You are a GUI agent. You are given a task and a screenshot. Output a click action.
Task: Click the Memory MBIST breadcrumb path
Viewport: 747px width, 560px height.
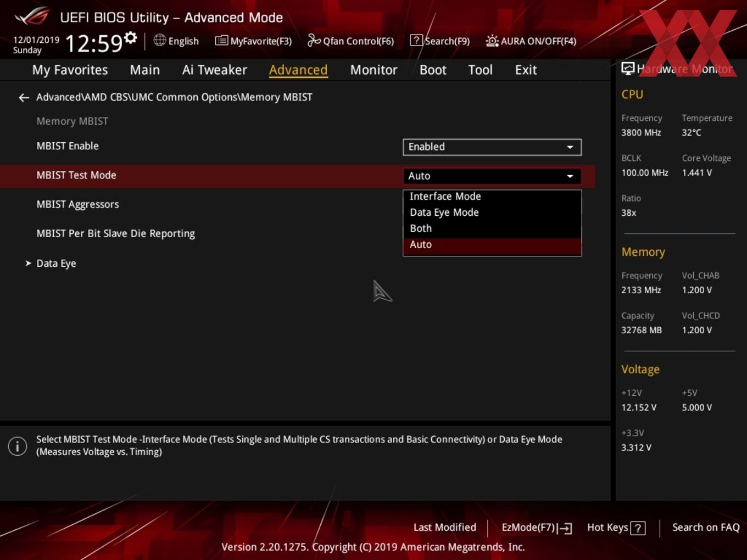[174, 97]
